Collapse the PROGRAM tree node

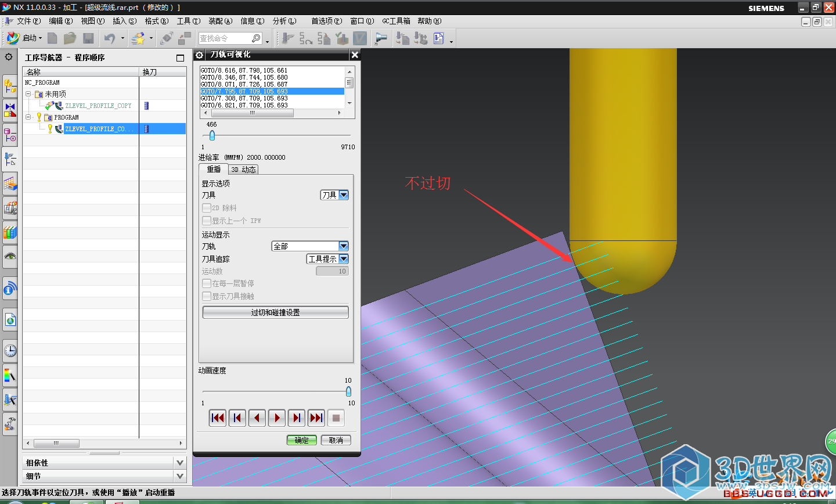pyautogui.click(x=28, y=117)
